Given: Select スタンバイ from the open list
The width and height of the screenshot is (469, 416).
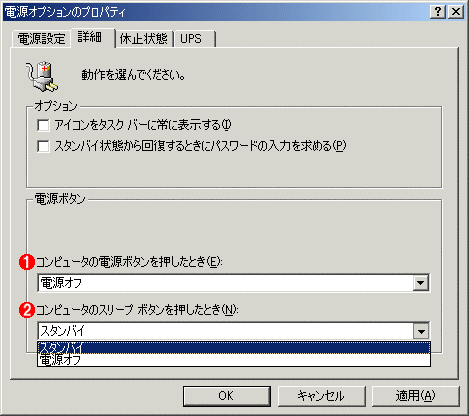Looking at the screenshot, I should point(234,348).
